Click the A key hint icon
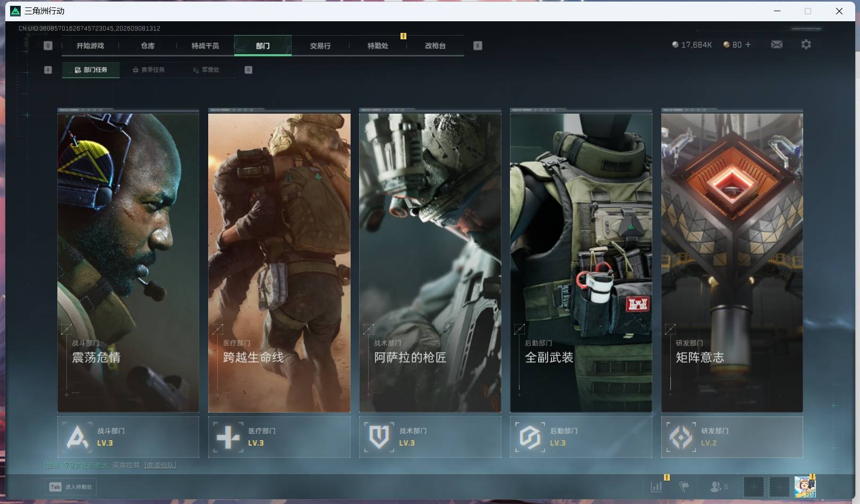The width and height of the screenshot is (860, 504). click(48, 70)
